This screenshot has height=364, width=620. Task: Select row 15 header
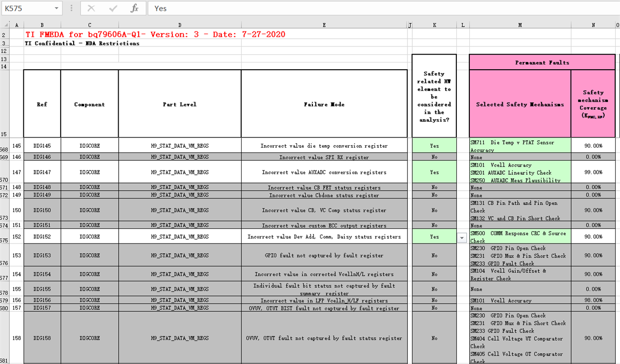5,104
